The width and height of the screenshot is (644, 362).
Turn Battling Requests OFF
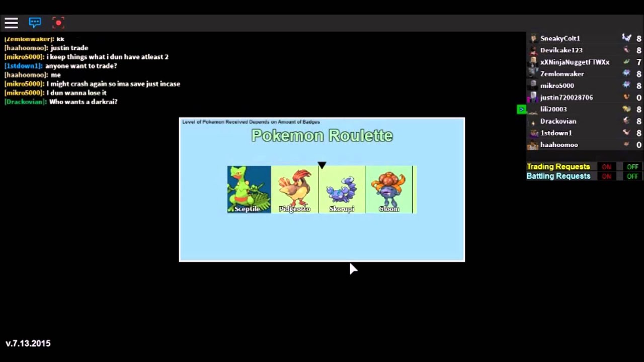pyautogui.click(x=632, y=176)
